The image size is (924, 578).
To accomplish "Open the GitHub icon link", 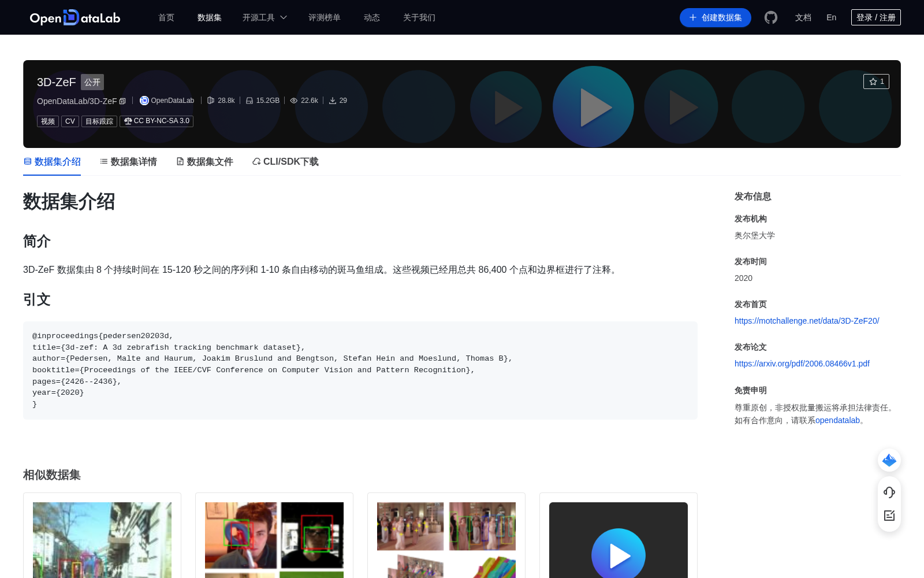I will tap(771, 17).
